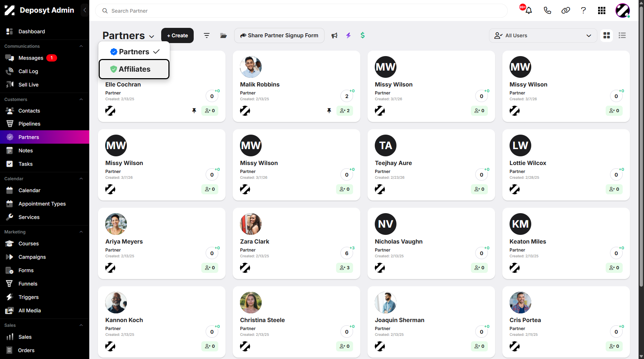Click Kannon Koch profile photo

tap(116, 303)
